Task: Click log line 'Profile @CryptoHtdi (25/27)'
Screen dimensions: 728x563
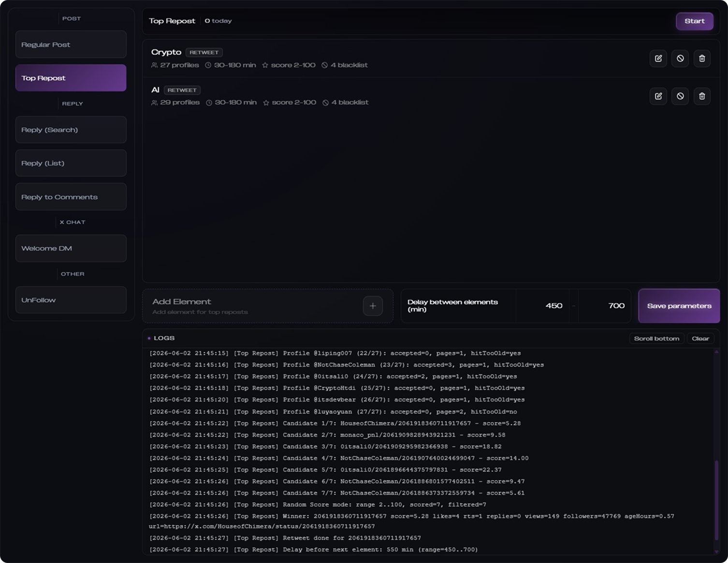Action: [x=337, y=388]
